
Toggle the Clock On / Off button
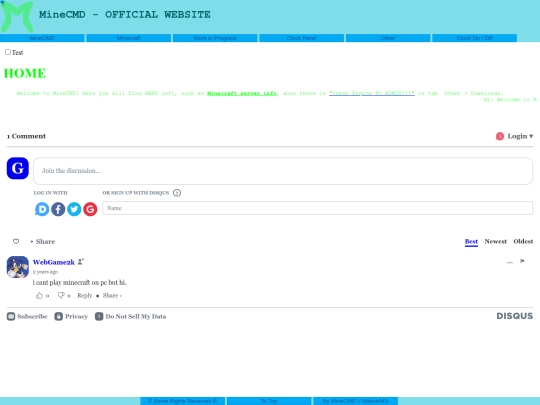pos(474,38)
